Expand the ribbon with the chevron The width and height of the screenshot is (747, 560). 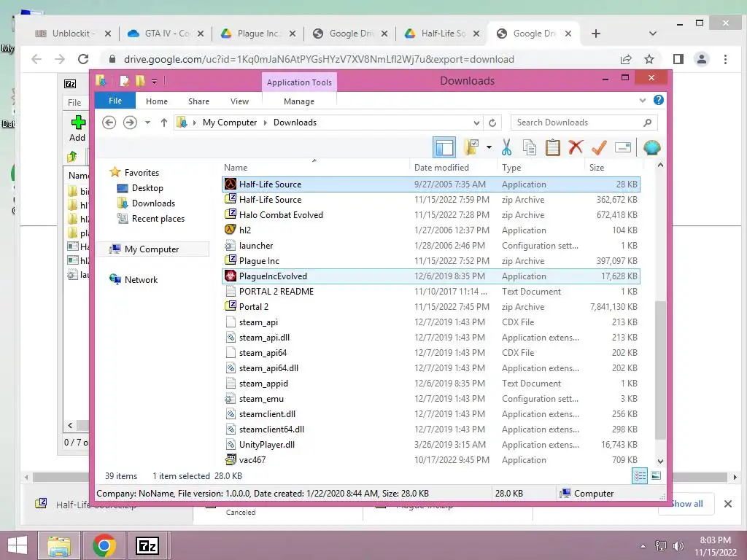point(643,101)
